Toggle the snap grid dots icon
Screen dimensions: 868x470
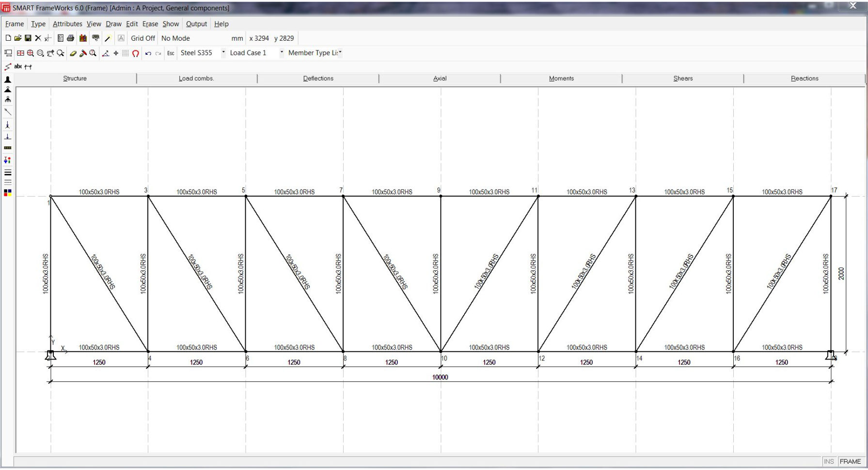click(125, 53)
